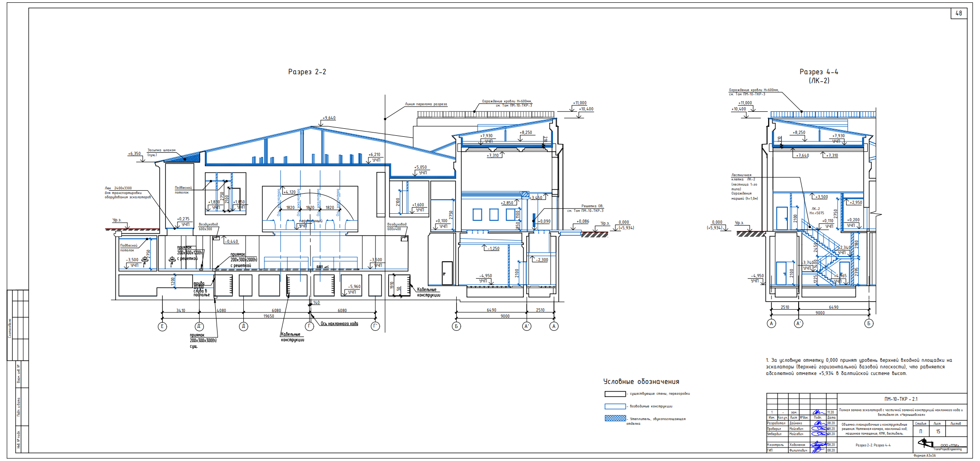The height and width of the screenshot is (461, 980).
Task: Click the blue-outlined new constructions legend swatch
Action: (x=615, y=406)
